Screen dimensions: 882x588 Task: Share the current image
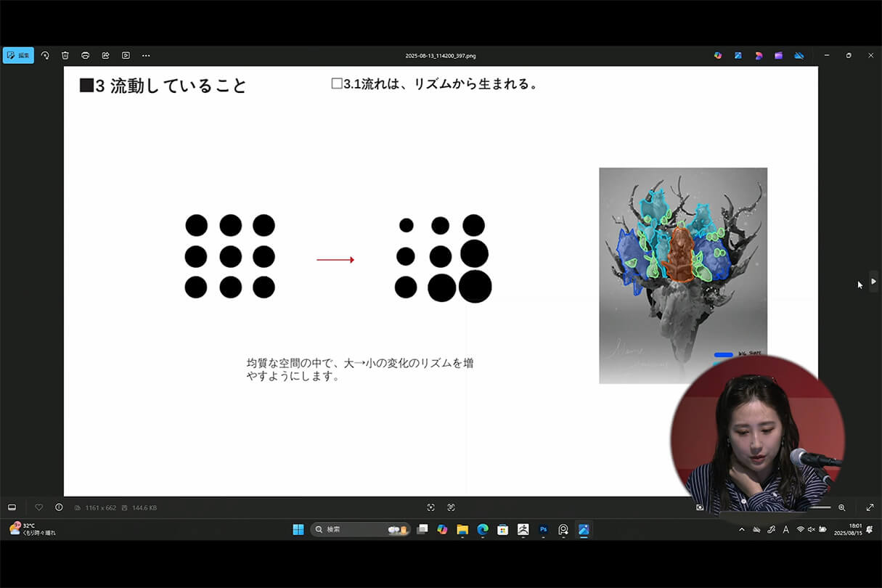(105, 55)
